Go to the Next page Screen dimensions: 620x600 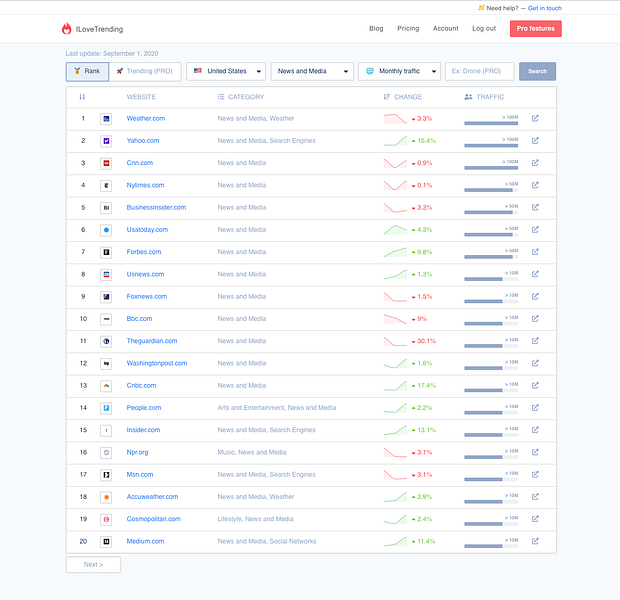click(93, 564)
